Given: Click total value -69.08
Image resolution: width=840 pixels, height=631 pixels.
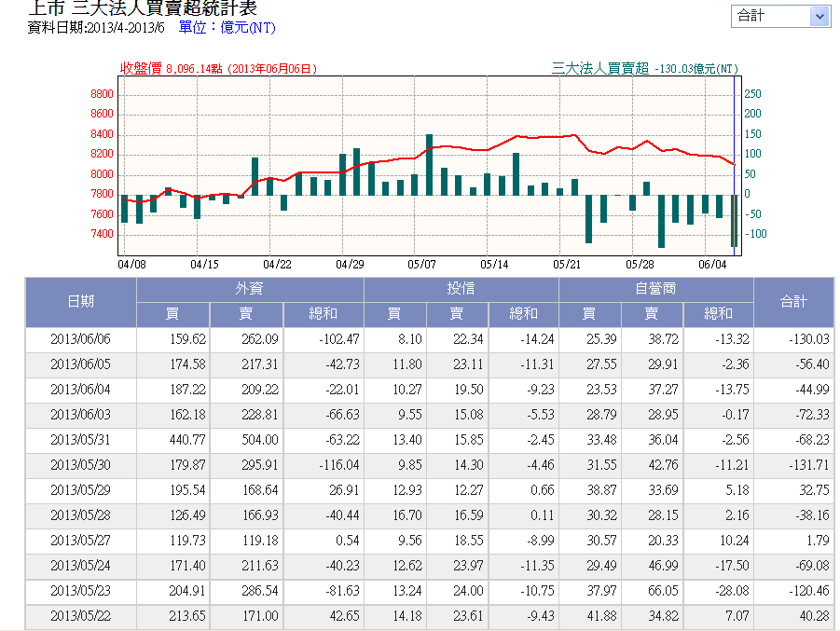Looking at the screenshot, I should pos(812,566).
